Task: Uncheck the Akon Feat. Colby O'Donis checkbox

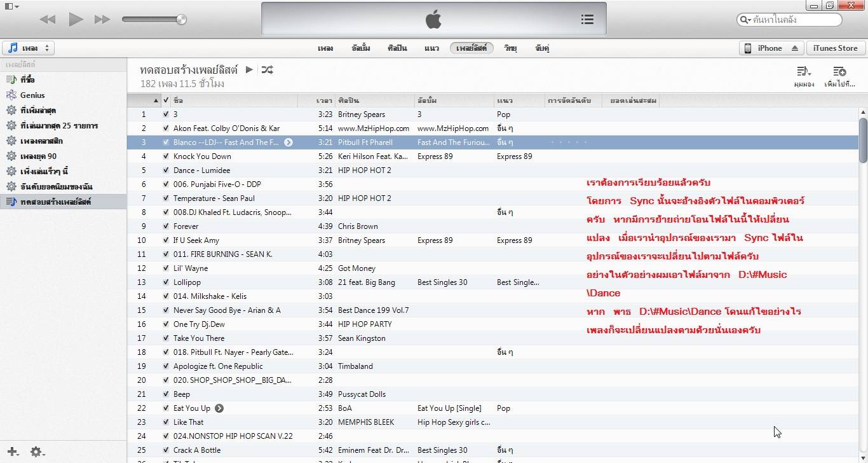Action: pos(166,128)
